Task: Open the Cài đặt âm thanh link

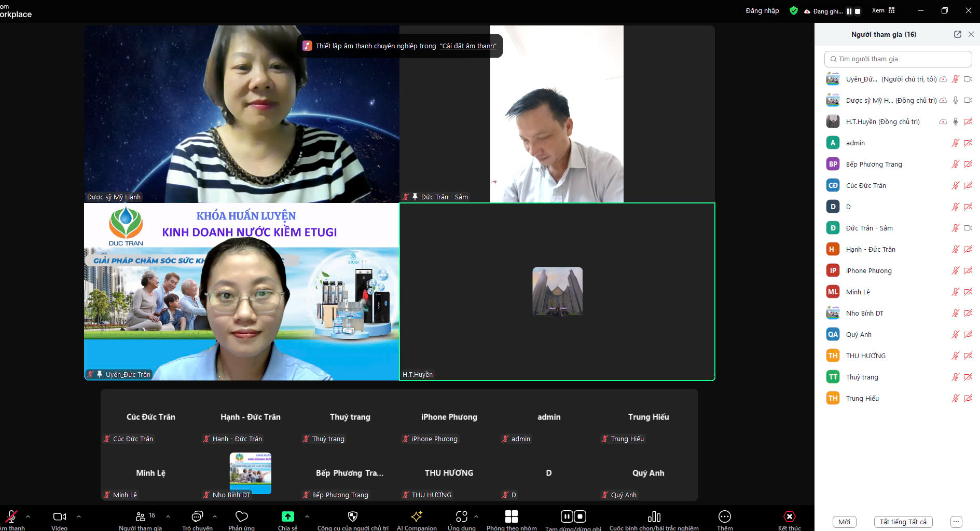Action: click(x=468, y=46)
